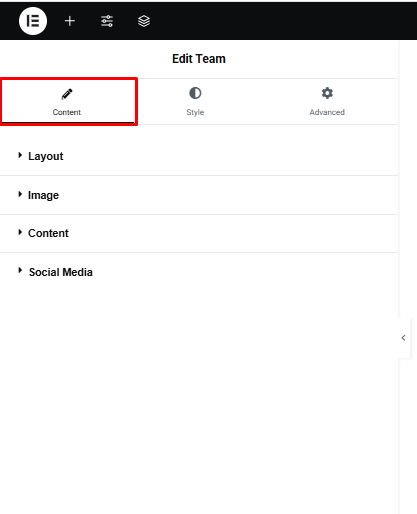This screenshot has height=514, width=417.
Task: Open the Social Media section heading
Action: click(x=61, y=272)
